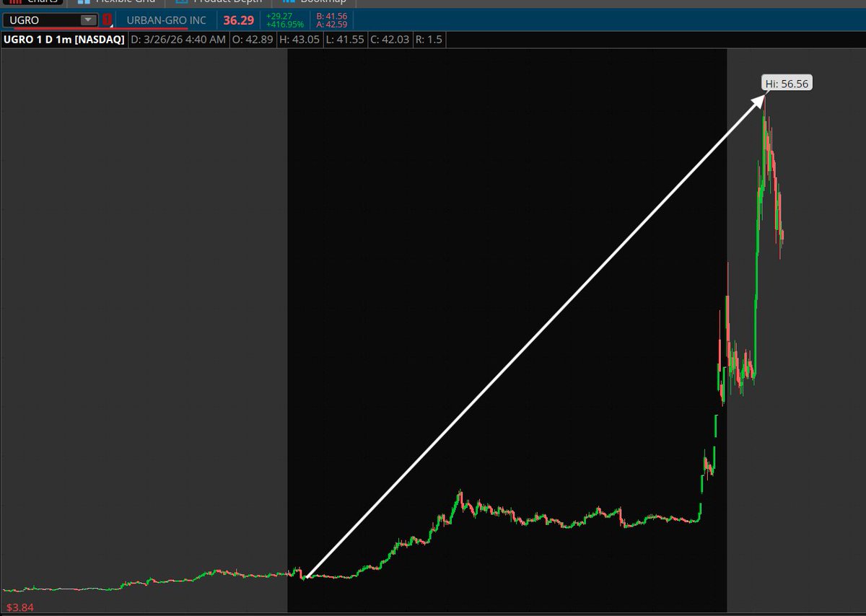Click the high value H: 43.05
866x616 pixels.
click(x=299, y=39)
